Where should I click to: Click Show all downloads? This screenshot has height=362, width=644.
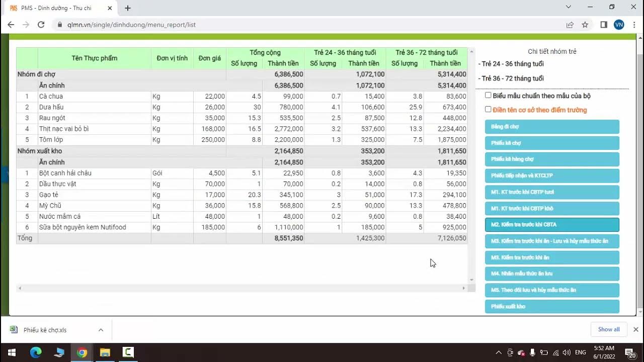[609, 329]
